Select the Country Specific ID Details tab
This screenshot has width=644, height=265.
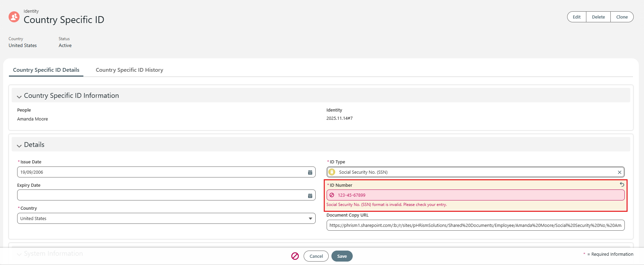[46, 70]
